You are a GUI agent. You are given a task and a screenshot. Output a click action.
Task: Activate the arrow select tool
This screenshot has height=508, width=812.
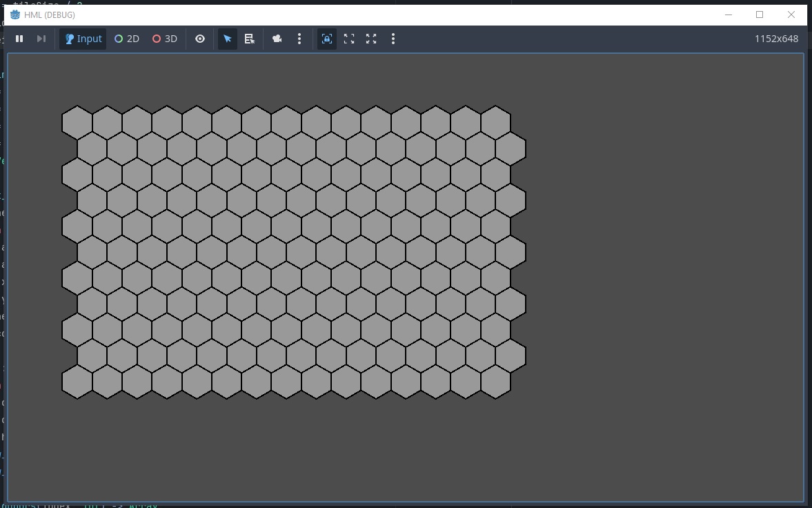228,39
